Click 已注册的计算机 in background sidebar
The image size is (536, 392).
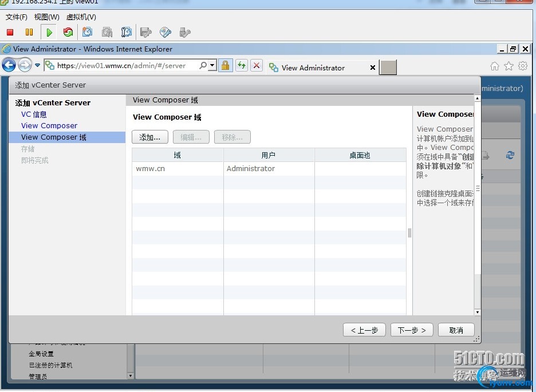pyautogui.click(x=50, y=365)
